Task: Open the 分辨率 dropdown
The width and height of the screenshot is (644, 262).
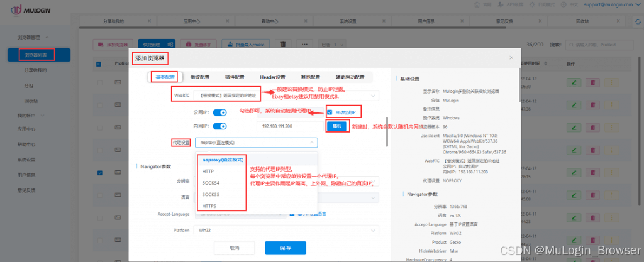Action: pyautogui.click(x=287, y=181)
